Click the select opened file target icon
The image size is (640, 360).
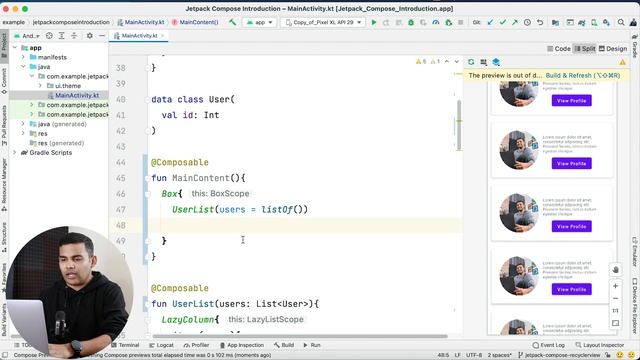click(x=49, y=36)
